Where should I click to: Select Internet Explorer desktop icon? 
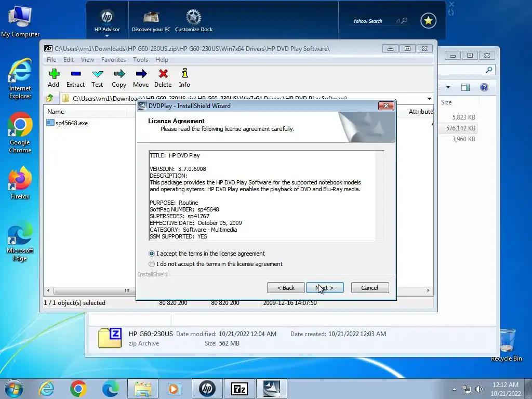pyautogui.click(x=20, y=79)
